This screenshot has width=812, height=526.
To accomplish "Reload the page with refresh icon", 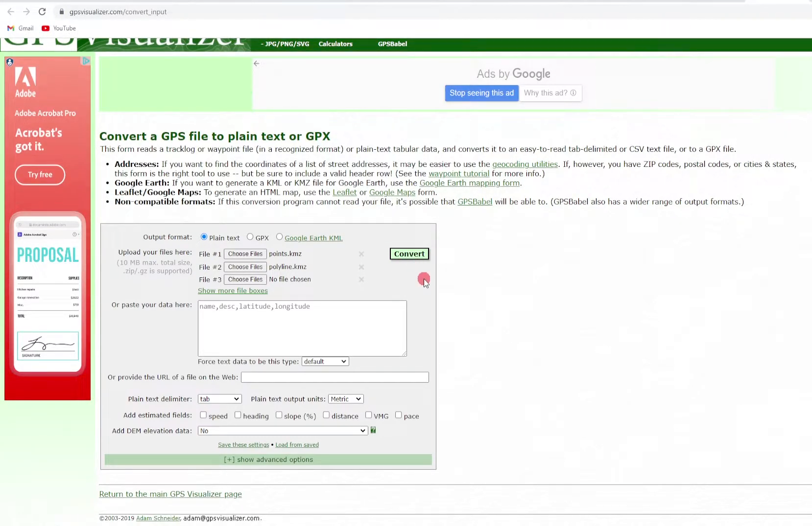I will [x=42, y=12].
